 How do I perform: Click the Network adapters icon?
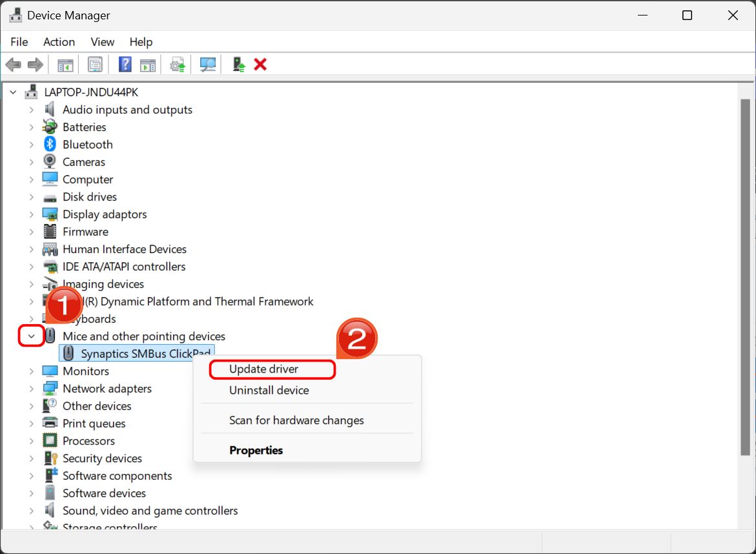click(50, 388)
